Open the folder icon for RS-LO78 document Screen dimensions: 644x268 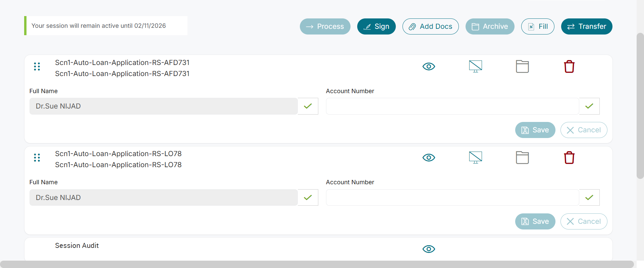tap(522, 158)
